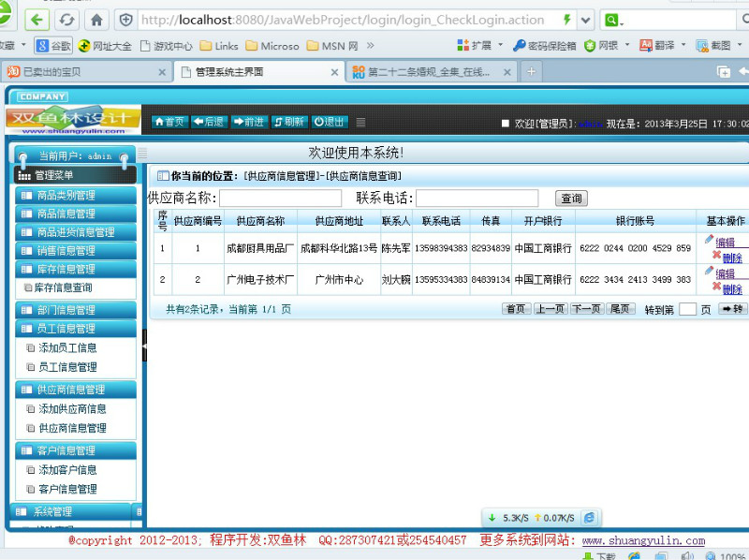Open the Links bookmark folder

click(x=219, y=46)
